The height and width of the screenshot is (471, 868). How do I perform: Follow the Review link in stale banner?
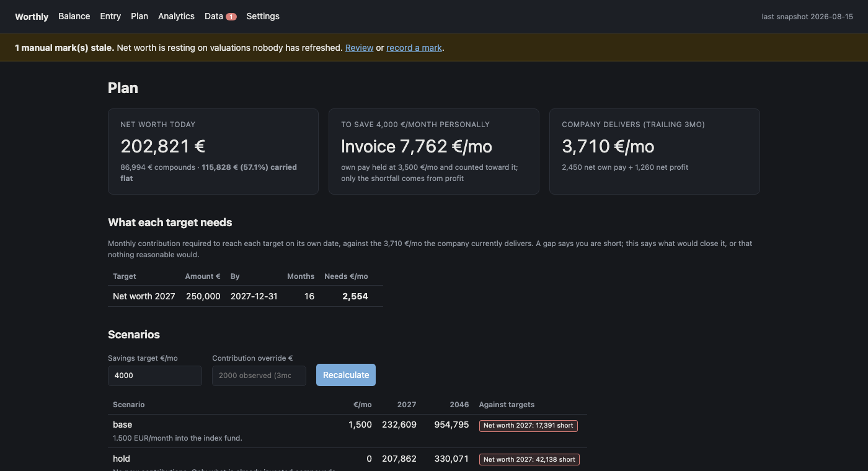(x=360, y=48)
